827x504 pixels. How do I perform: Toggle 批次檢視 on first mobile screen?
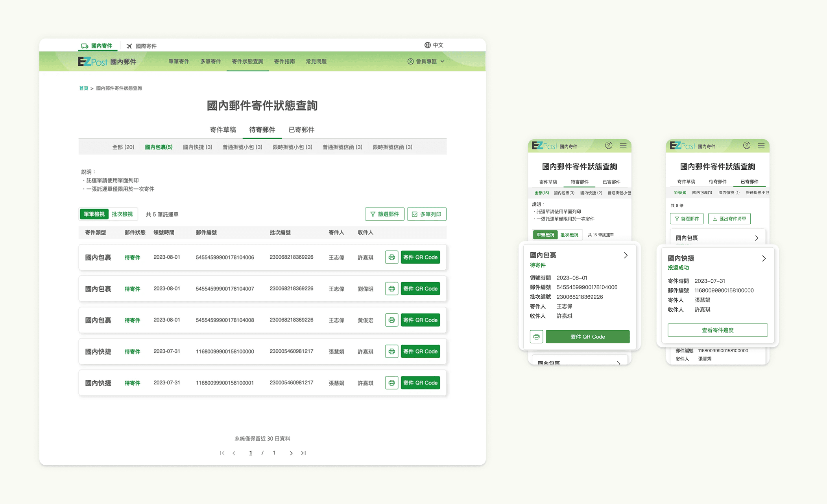[569, 235]
